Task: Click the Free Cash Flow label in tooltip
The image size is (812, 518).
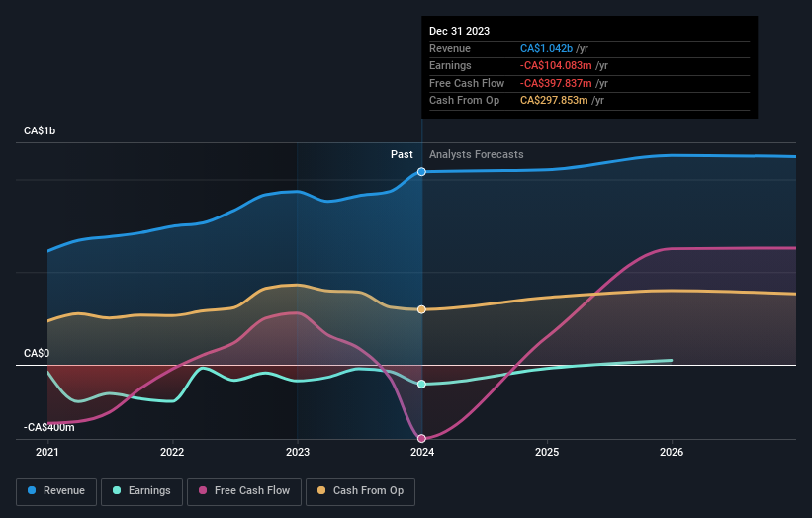Action: [x=467, y=83]
